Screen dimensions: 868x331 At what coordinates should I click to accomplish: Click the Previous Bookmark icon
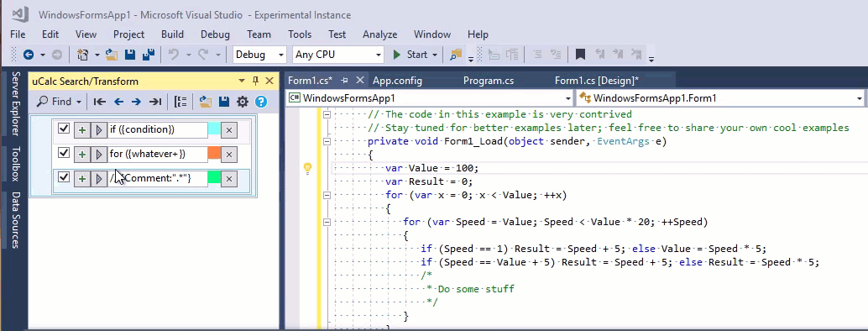(599, 55)
